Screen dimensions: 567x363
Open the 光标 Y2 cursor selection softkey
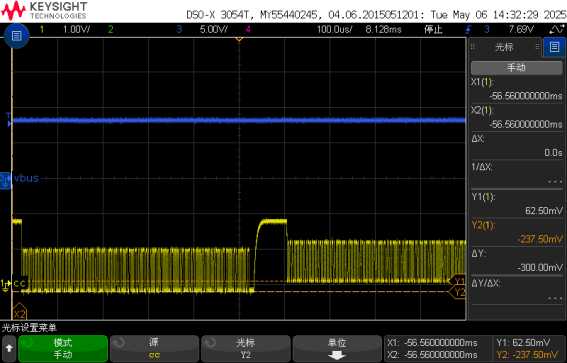(x=246, y=349)
